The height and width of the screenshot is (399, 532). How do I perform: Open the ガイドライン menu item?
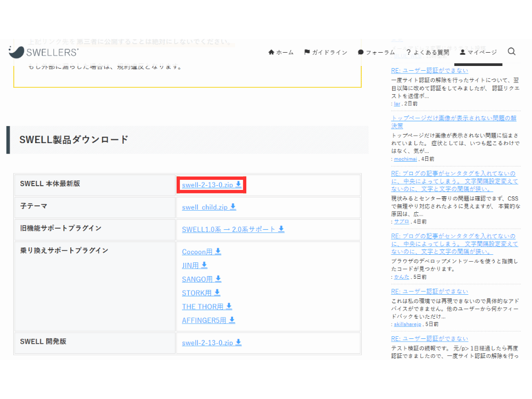pos(326,52)
